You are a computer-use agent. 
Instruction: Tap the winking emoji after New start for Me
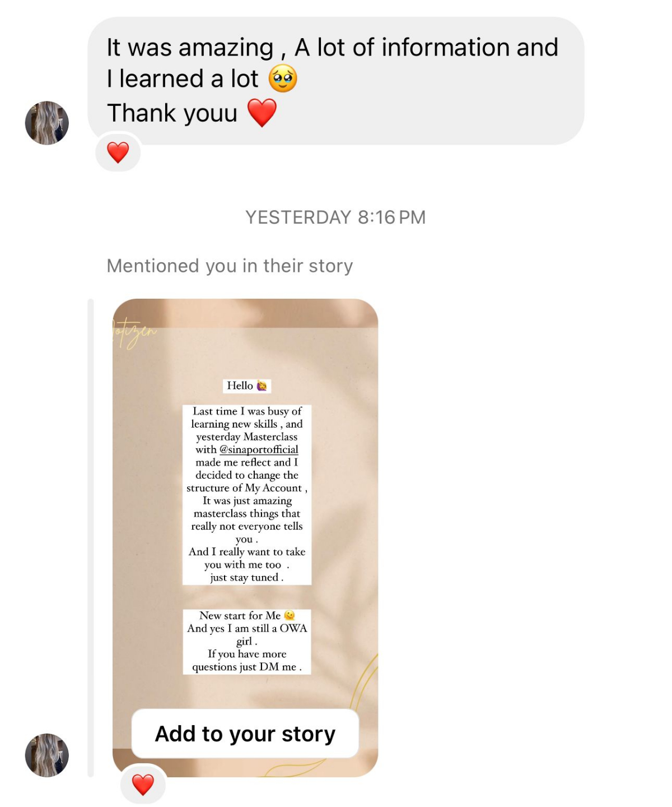290,615
